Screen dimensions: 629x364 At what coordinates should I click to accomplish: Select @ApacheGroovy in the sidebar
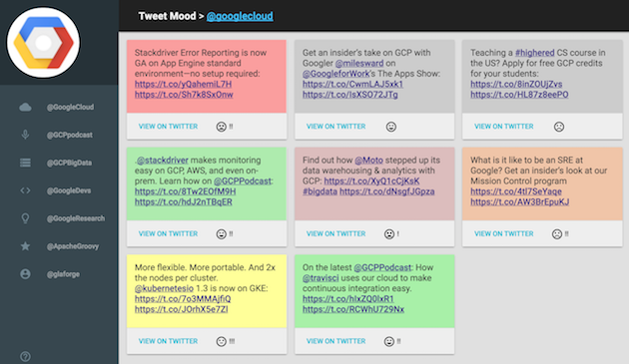(73, 246)
